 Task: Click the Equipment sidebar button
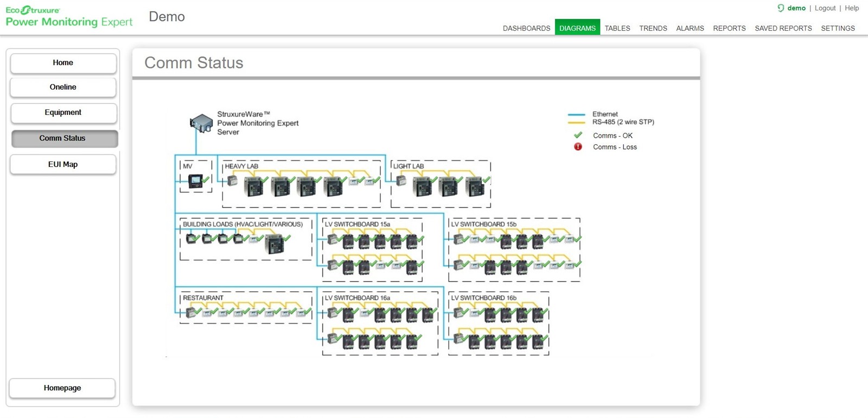point(63,113)
